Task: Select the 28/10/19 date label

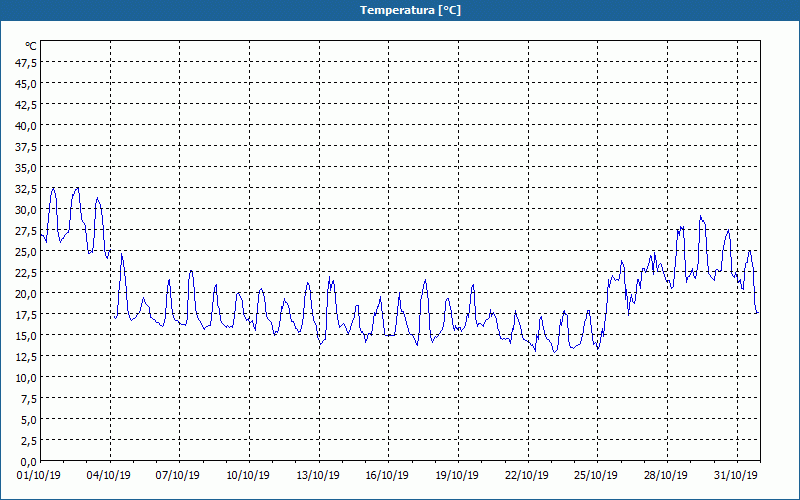Action: pos(666,475)
